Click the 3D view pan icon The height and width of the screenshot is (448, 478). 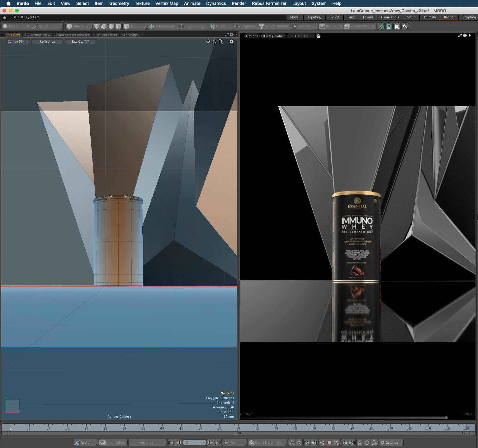click(208, 41)
